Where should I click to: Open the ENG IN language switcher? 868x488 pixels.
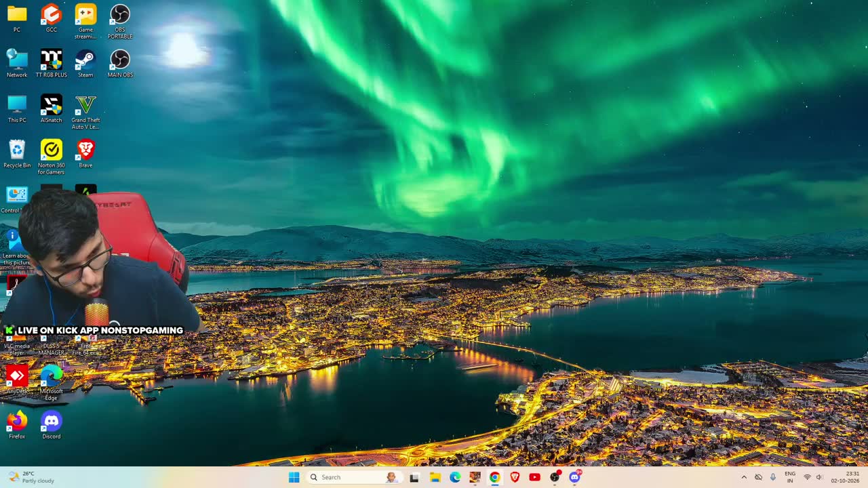[790, 477]
